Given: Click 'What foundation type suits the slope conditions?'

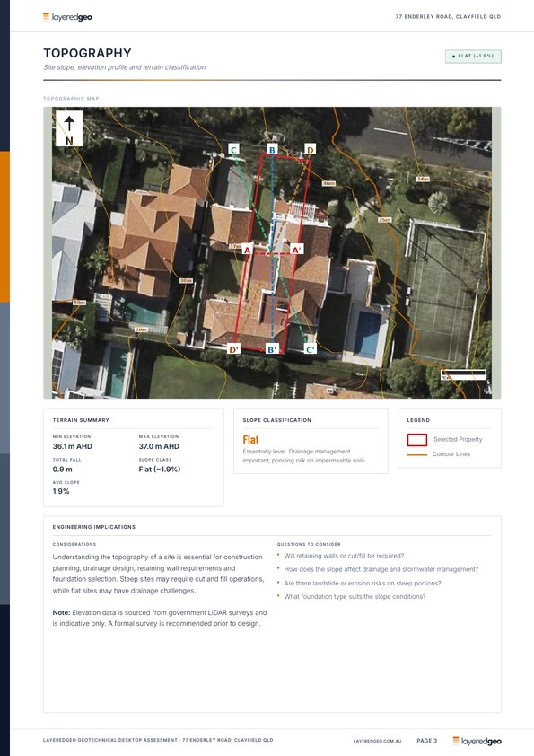Looking at the screenshot, I should (355, 597).
